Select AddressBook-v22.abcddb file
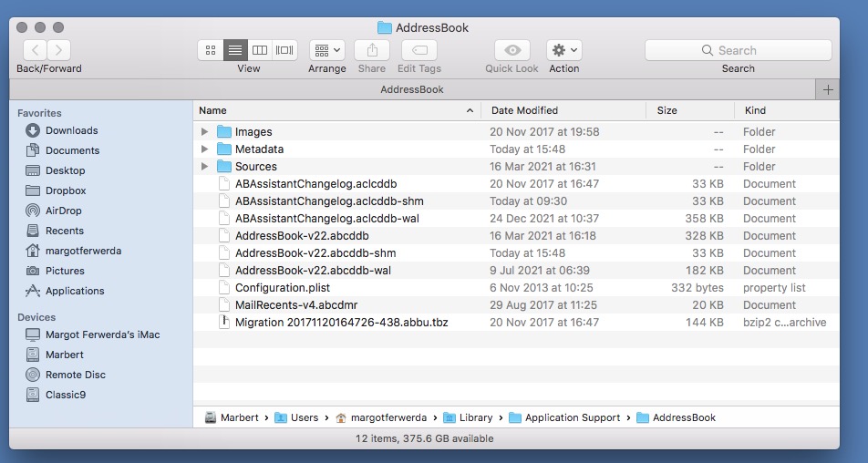The height and width of the screenshot is (463, 868). click(x=516, y=236)
